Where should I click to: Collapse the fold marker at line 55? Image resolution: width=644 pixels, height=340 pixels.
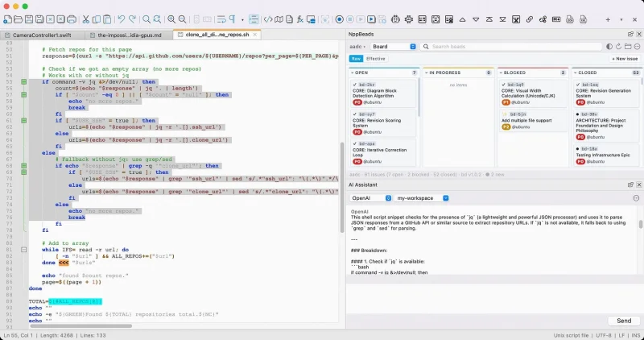tap(24, 82)
